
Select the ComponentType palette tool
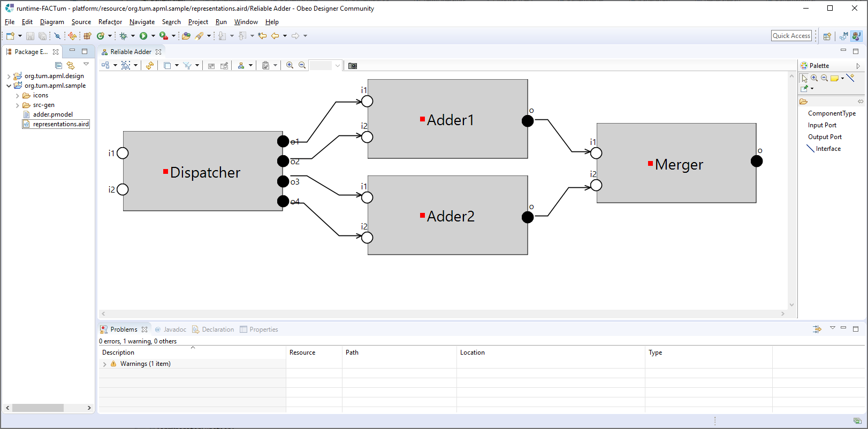[832, 113]
